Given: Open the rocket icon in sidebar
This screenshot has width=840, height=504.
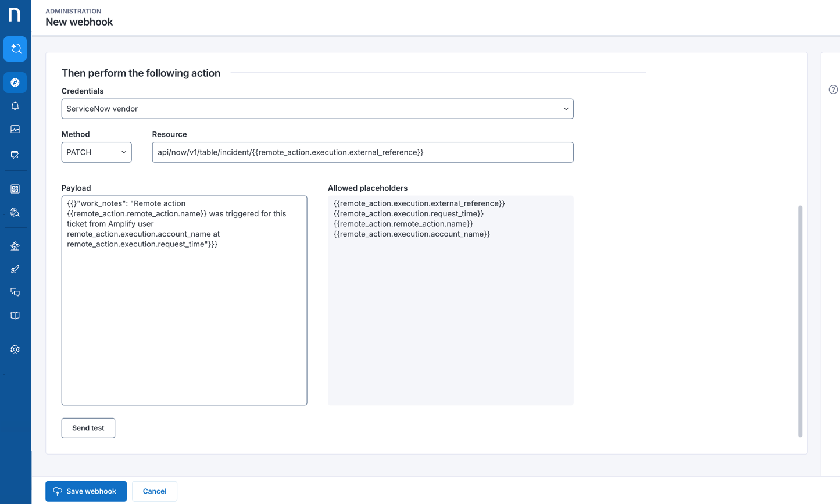Looking at the screenshot, I should [15, 269].
